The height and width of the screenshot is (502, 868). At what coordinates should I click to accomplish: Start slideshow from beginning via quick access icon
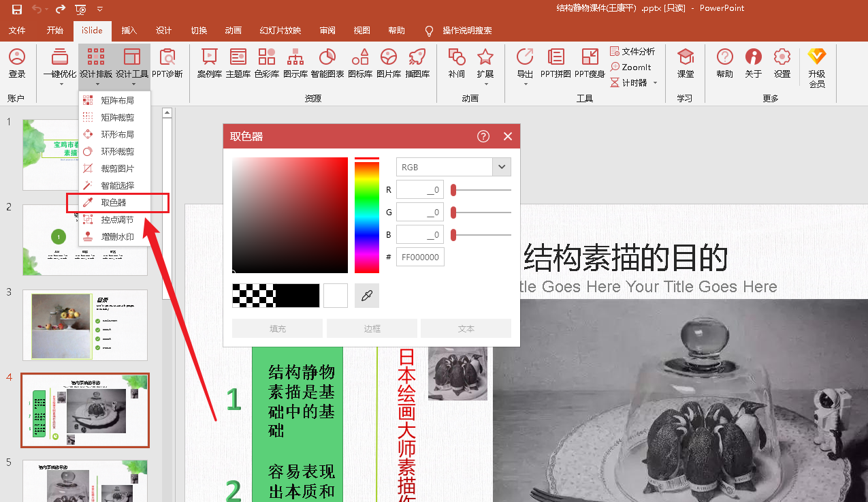click(80, 9)
